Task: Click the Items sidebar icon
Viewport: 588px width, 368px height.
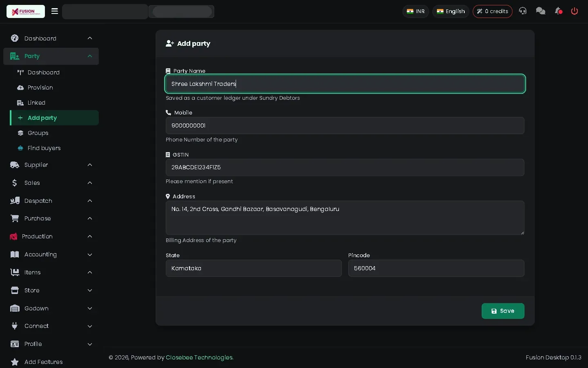Action: pyautogui.click(x=15, y=272)
